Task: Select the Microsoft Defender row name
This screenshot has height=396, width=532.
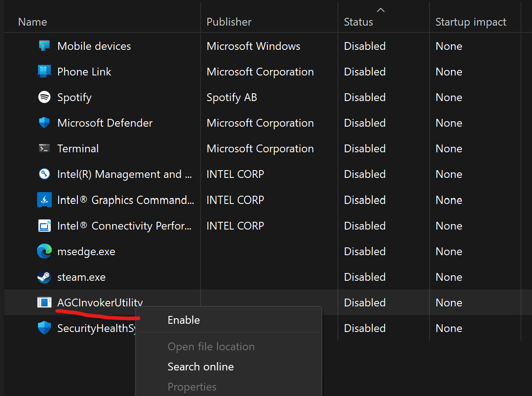Action: click(105, 123)
